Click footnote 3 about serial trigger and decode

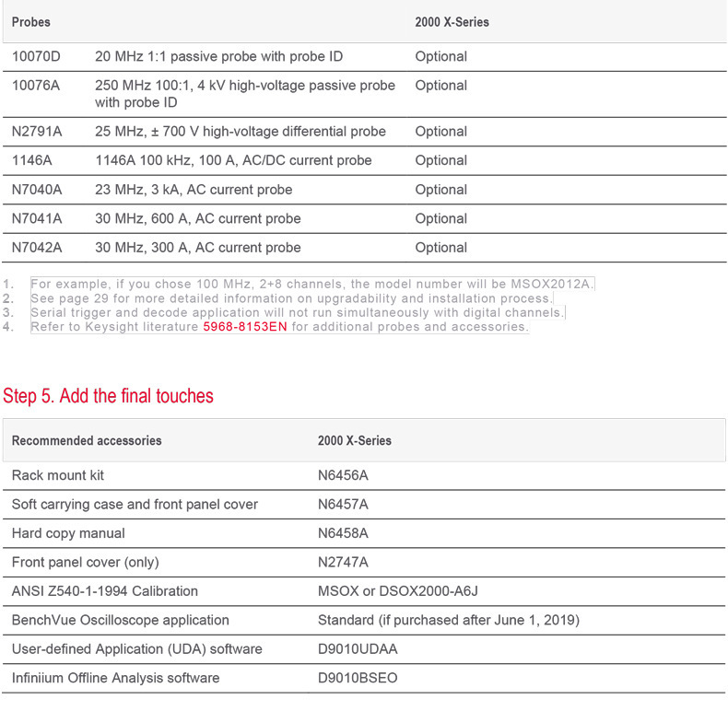coord(298,313)
